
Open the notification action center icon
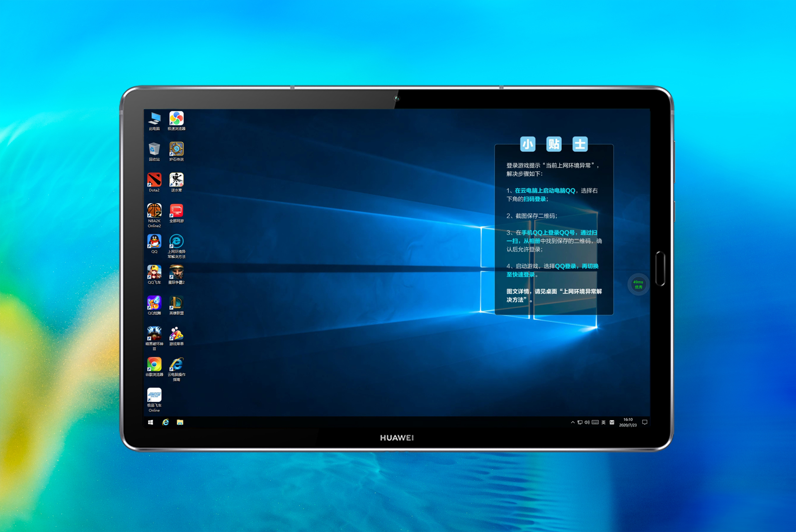[x=645, y=422]
